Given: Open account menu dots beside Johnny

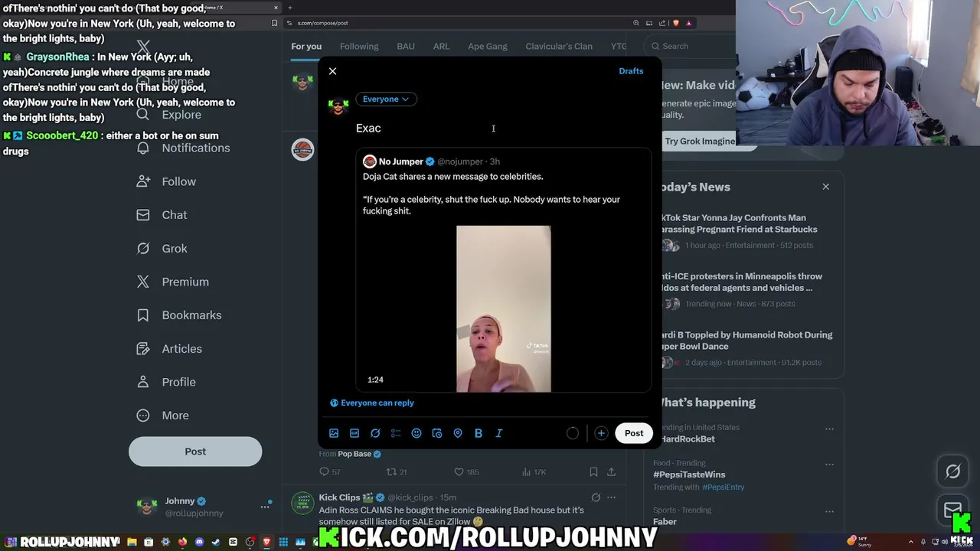Looking at the screenshot, I should [265, 506].
